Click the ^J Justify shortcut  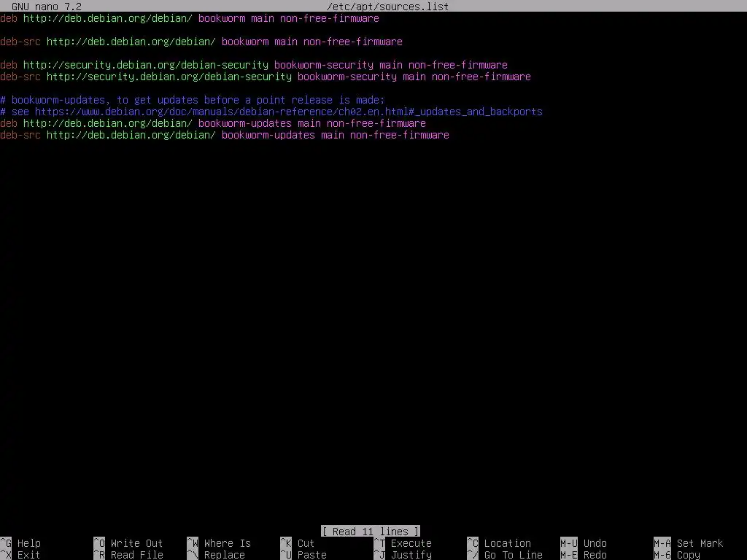(x=403, y=555)
